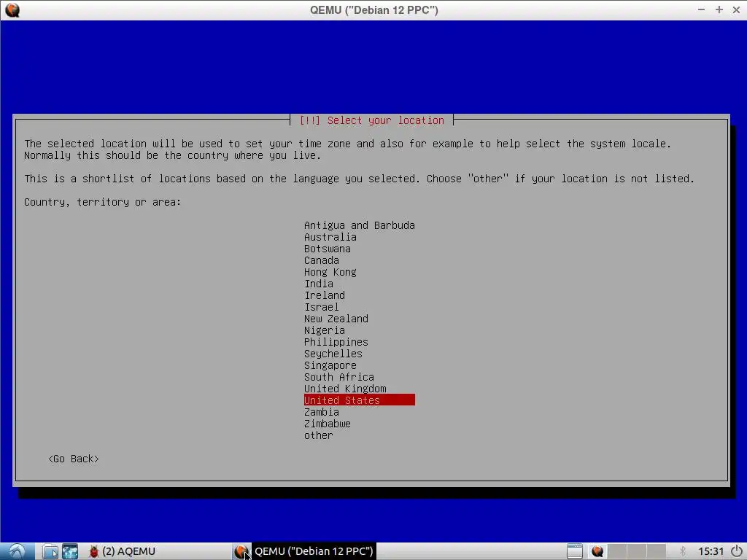Minimize the QEMU Debian 12 PPC window
Viewport: 747px width, 560px height.
(701, 9)
